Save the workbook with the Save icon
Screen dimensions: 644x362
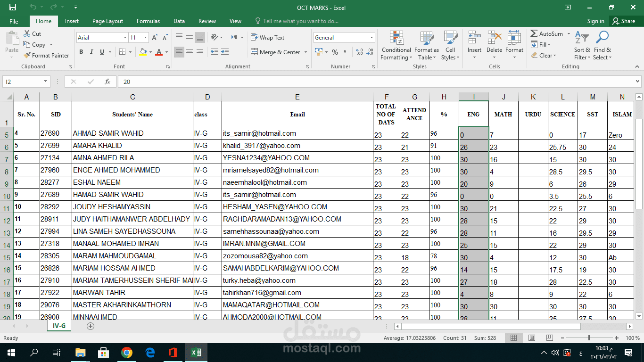[13, 7]
